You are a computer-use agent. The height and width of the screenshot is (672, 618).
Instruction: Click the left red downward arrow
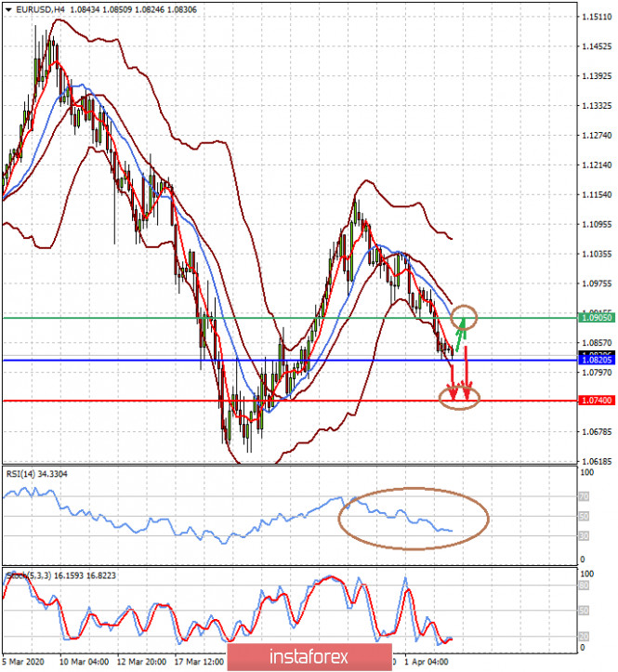point(453,382)
